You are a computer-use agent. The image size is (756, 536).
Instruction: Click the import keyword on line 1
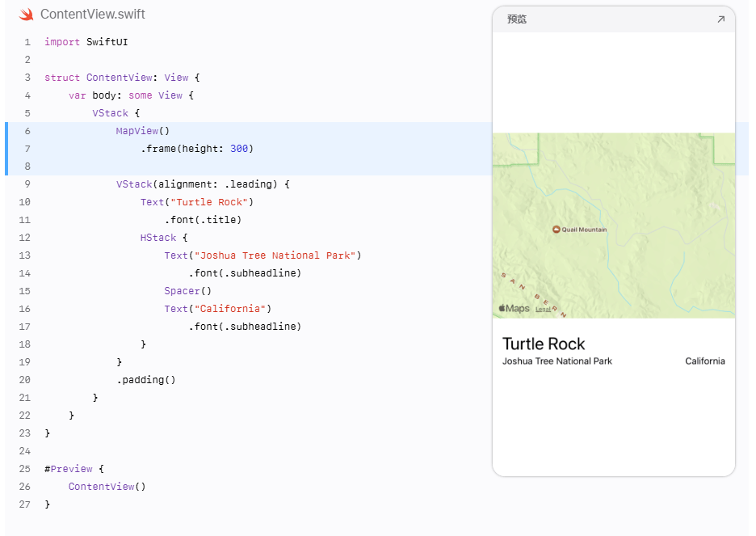[62, 42]
